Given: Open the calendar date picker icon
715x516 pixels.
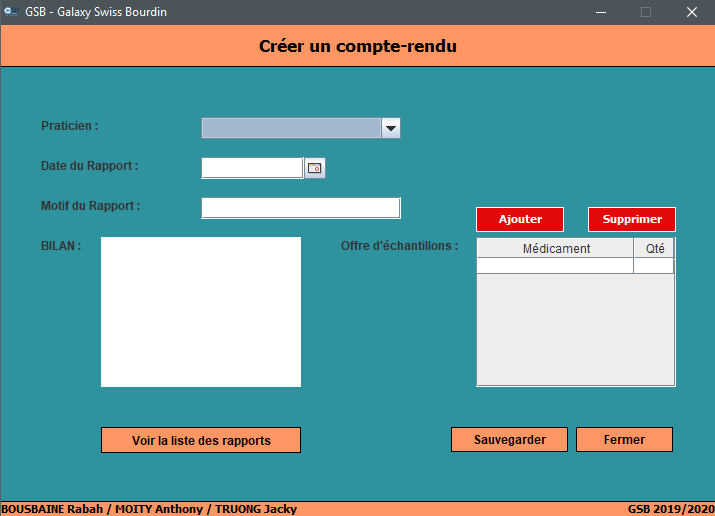Looking at the screenshot, I should click(x=315, y=168).
